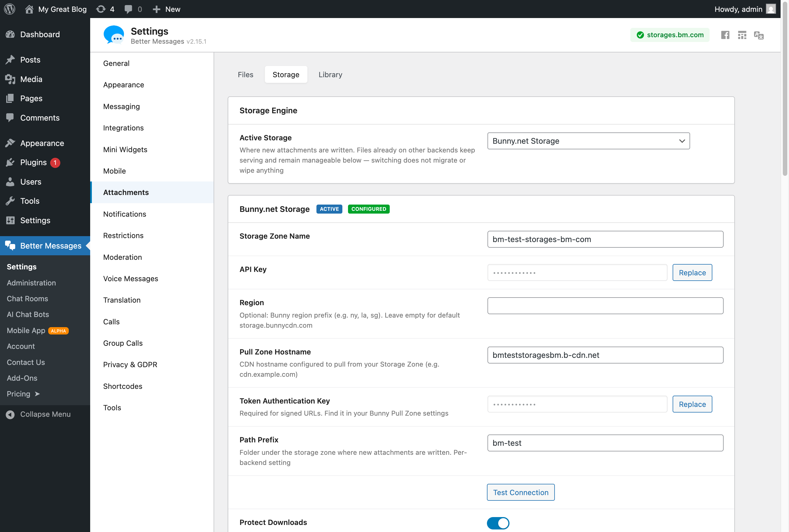
Task: Click the Tools wrench icon in sidebar
Action: tap(10, 201)
